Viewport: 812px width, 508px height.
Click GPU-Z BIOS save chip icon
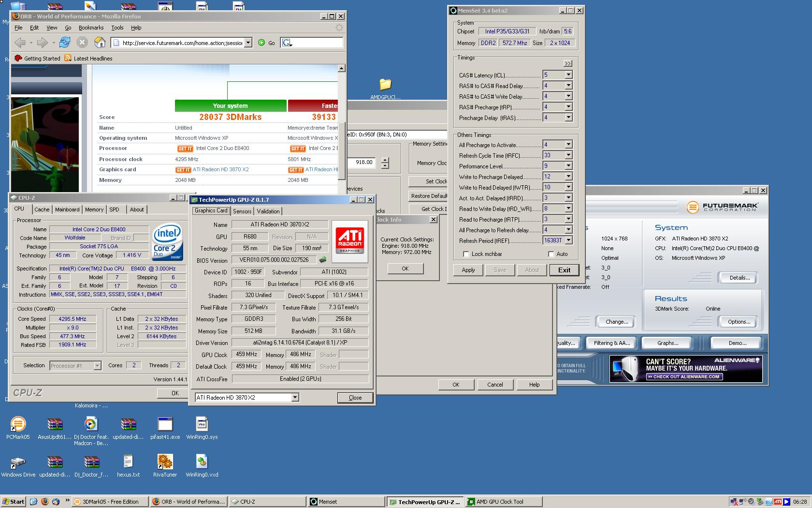point(323,260)
